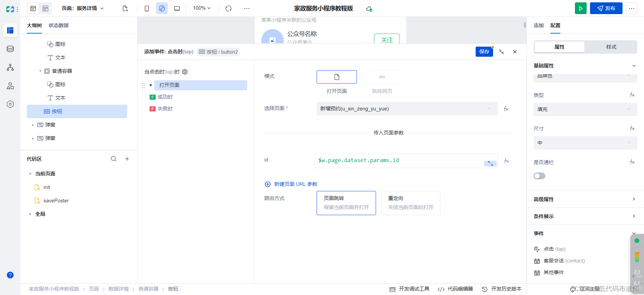
Task: Open 开发调试工具
Action: 409,289
